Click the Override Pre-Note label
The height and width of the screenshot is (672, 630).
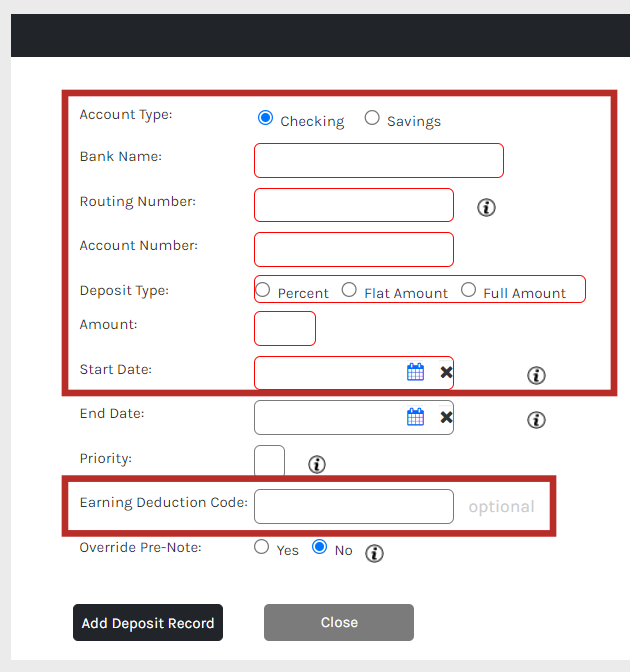pos(141,547)
